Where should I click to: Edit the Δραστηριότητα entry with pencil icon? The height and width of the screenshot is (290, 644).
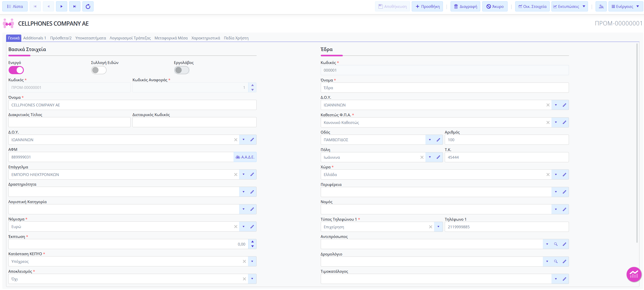[x=252, y=192]
